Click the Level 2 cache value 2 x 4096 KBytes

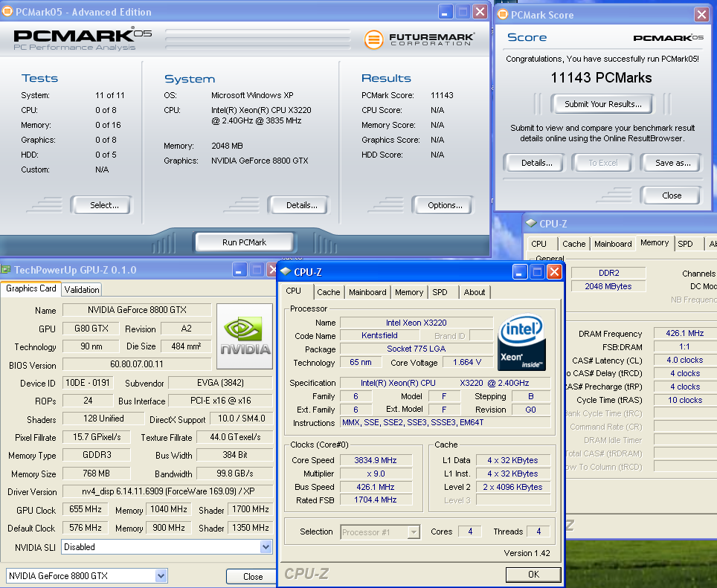tap(512, 487)
